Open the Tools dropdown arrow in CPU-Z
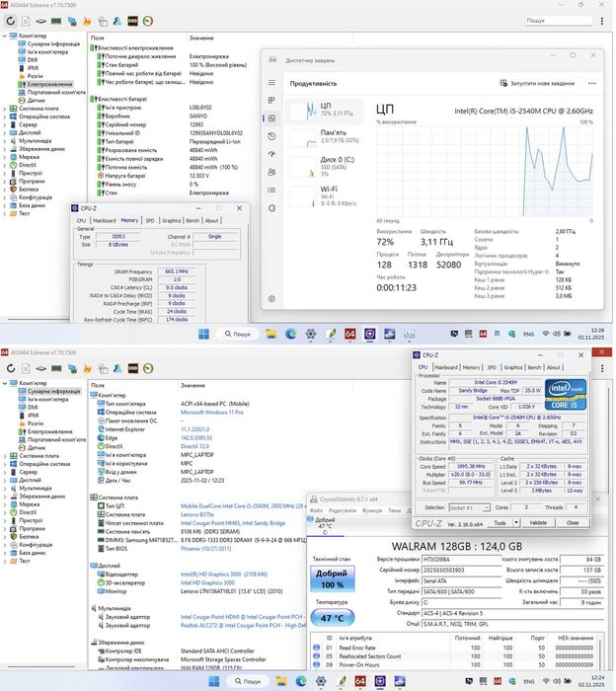Viewport: 616px width, 691px height. click(516, 522)
